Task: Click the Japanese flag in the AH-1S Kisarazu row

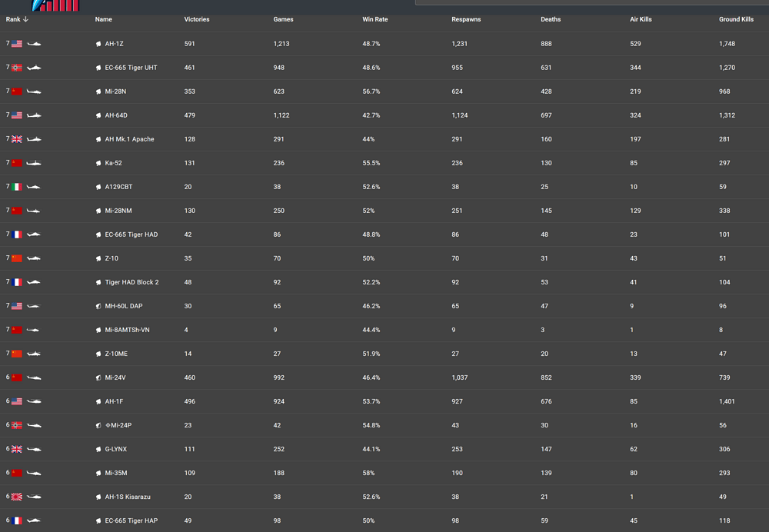Action: click(17, 497)
